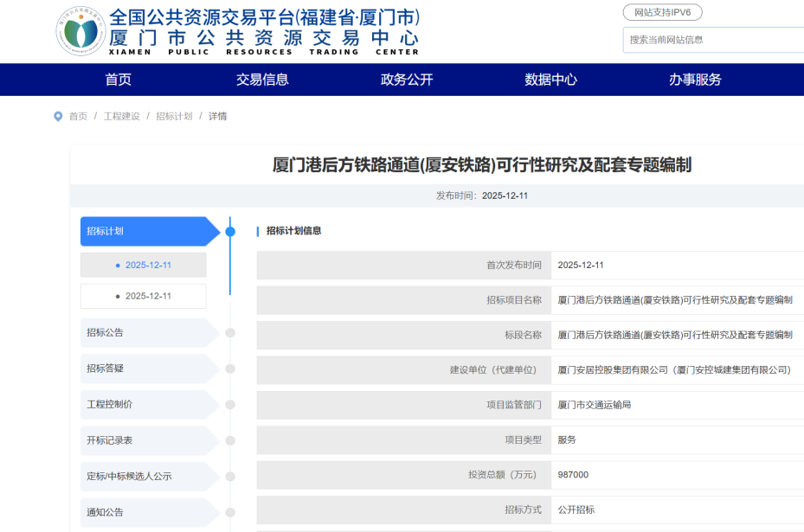The height and width of the screenshot is (532, 804).
Task: Go to 数据中心 in the navigation bar
Action: click(x=550, y=80)
